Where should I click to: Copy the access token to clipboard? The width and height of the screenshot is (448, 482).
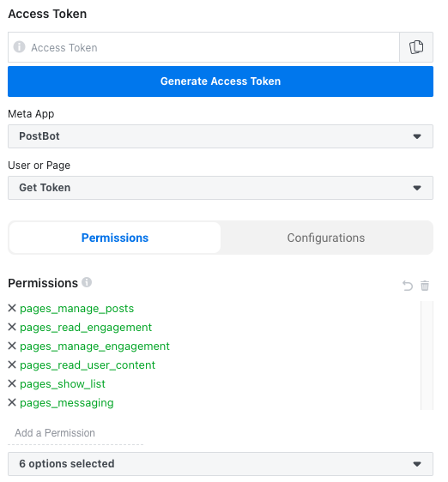416,47
